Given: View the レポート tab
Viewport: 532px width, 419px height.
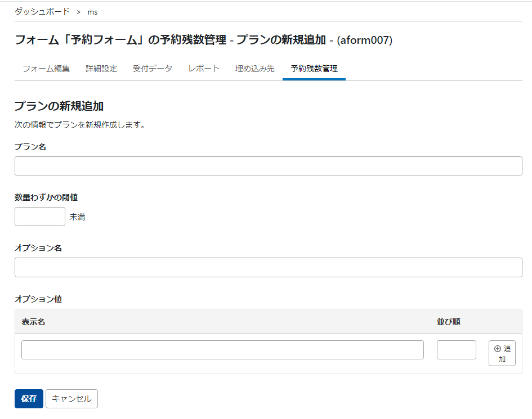Looking at the screenshot, I should pyautogui.click(x=203, y=69).
